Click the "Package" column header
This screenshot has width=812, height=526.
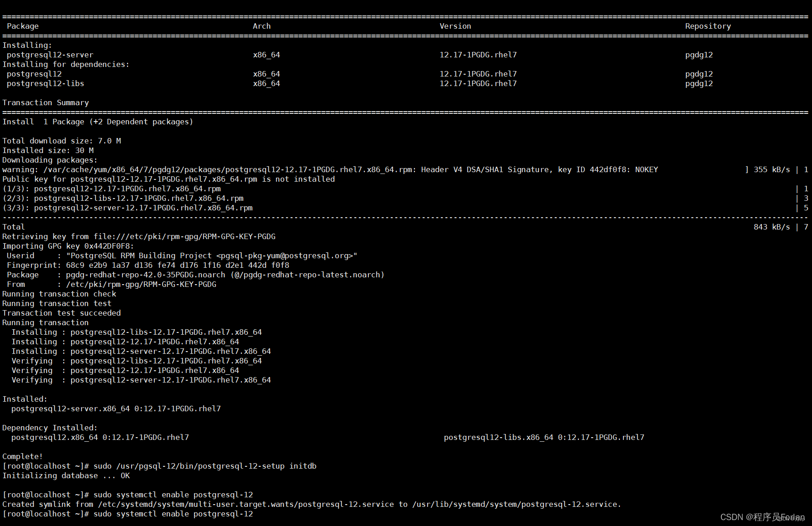click(x=23, y=26)
